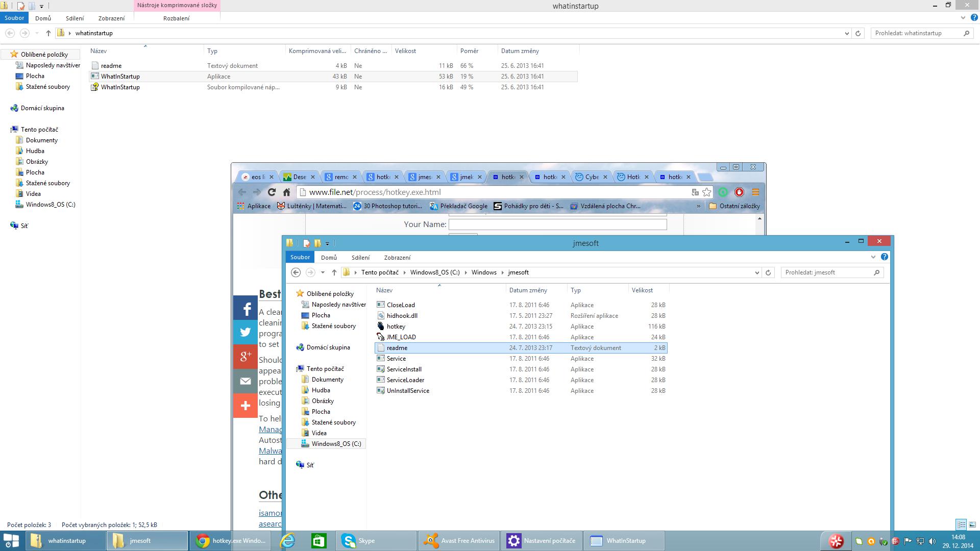Open jmesoft address bar history dropdown
The image size is (980, 551).
pos(757,272)
